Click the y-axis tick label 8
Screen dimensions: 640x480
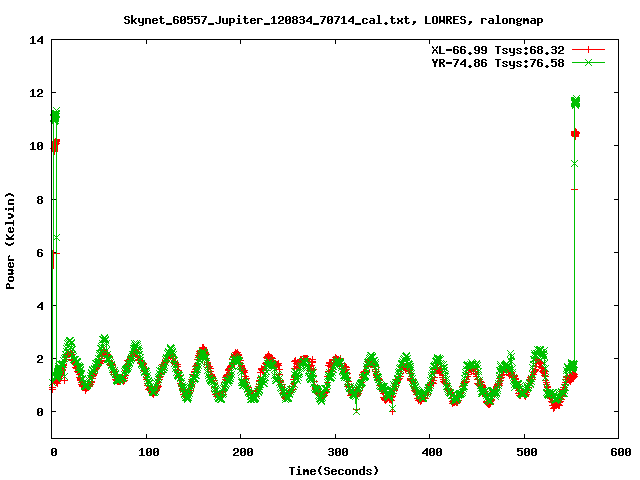point(40,200)
